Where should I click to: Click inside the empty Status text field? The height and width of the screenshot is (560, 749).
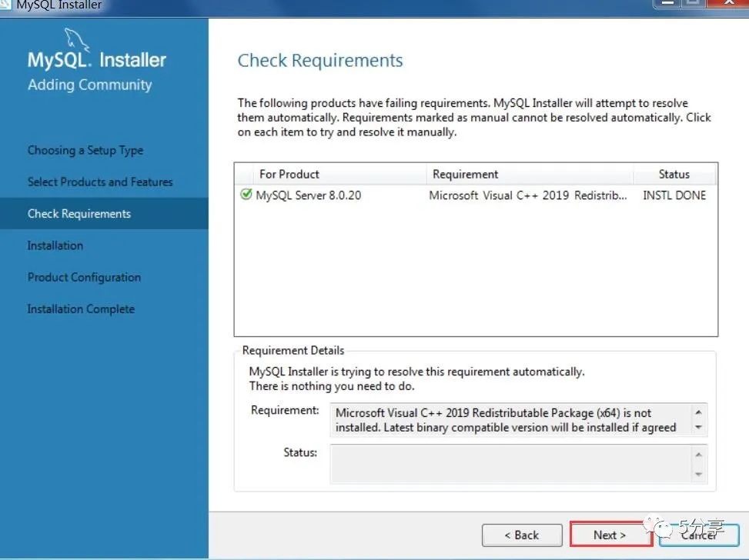point(510,464)
